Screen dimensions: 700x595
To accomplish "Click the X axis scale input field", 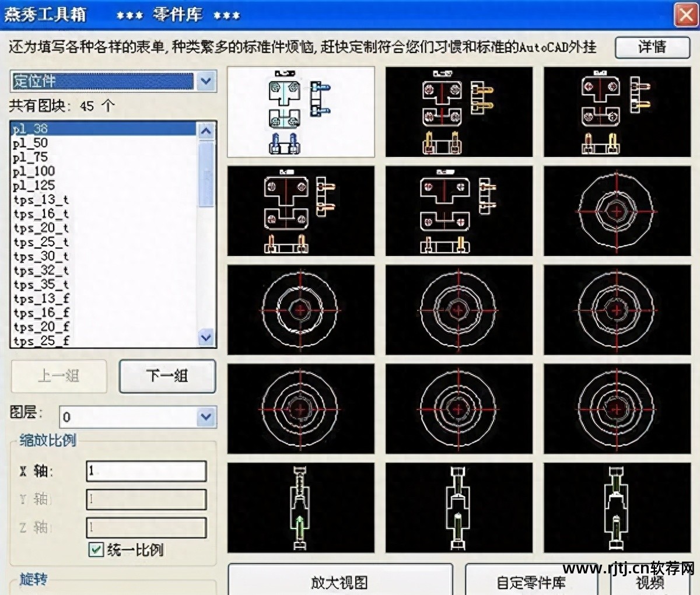I will (x=146, y=470).
